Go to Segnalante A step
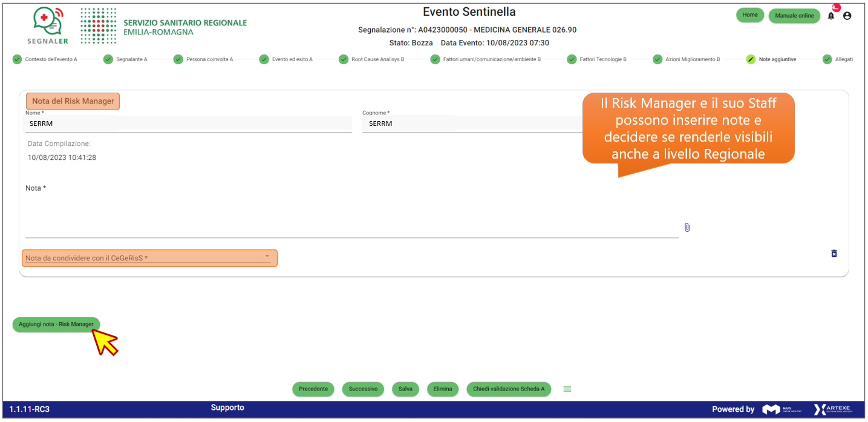The image size is (868, 422). tap(131, 59)
